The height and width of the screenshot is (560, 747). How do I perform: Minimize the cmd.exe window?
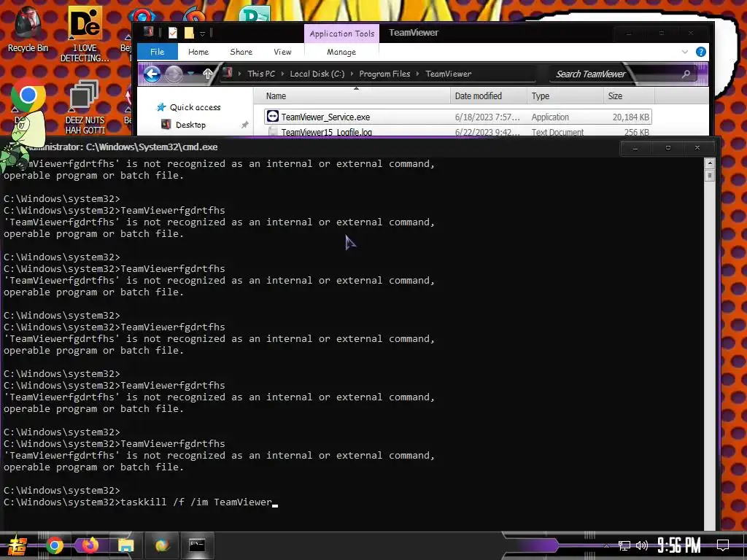click(x=635, y=148)
